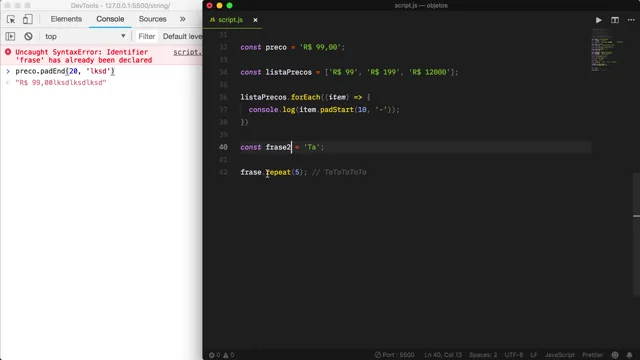Click Port: 5500 Live Server status
Screen dimensions: 640x360
pos(395,355)
